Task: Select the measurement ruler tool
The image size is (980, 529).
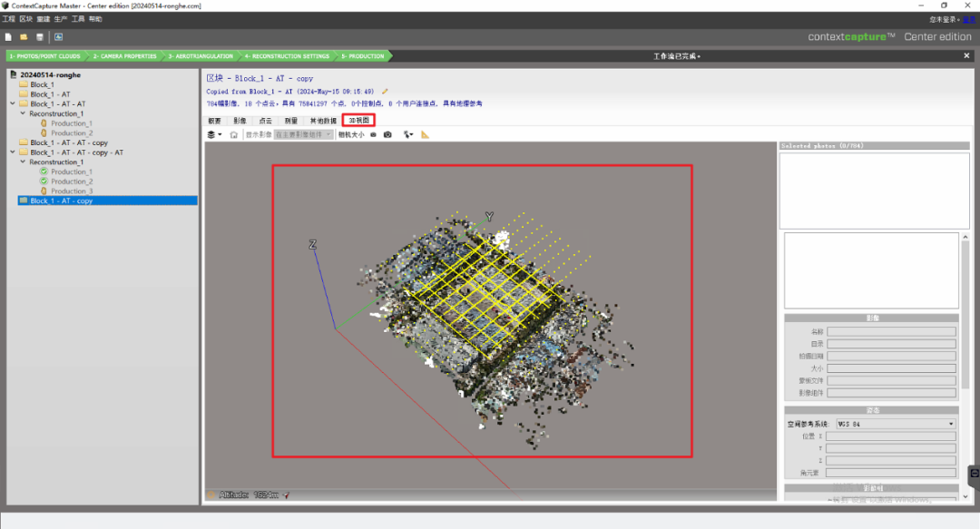Action: 425,134
